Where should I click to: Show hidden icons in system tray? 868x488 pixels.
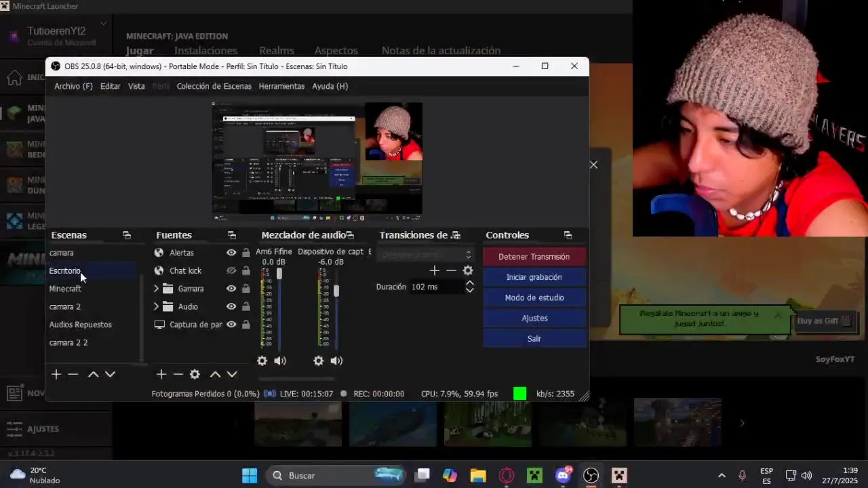722,476
